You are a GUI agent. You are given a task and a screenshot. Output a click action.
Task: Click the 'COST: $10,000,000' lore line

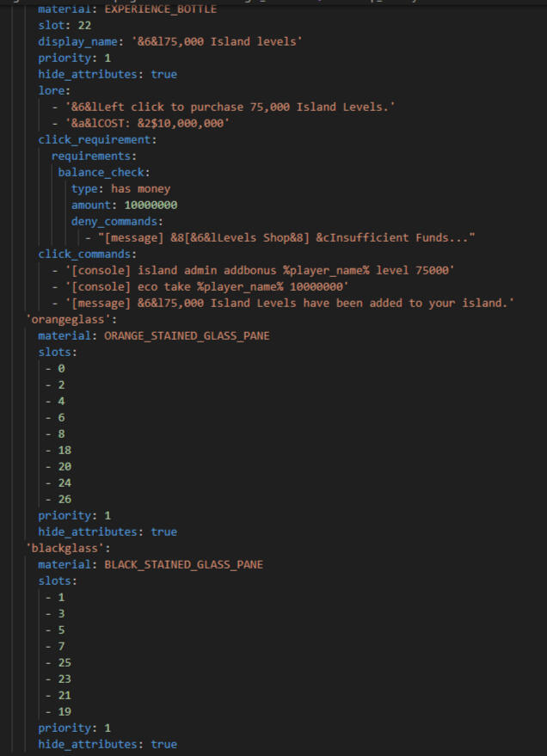click(x=157, y=123)
